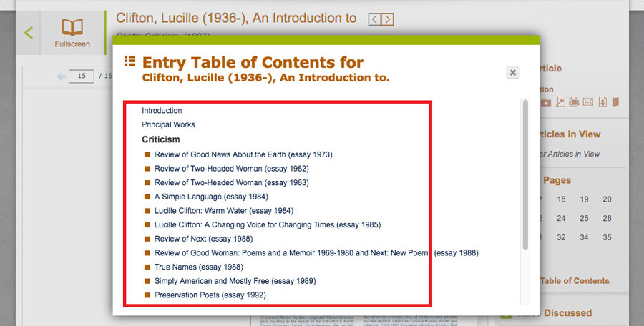Click the email envelope icon
Screen dimensions: 644x326
tap(588, 102)
